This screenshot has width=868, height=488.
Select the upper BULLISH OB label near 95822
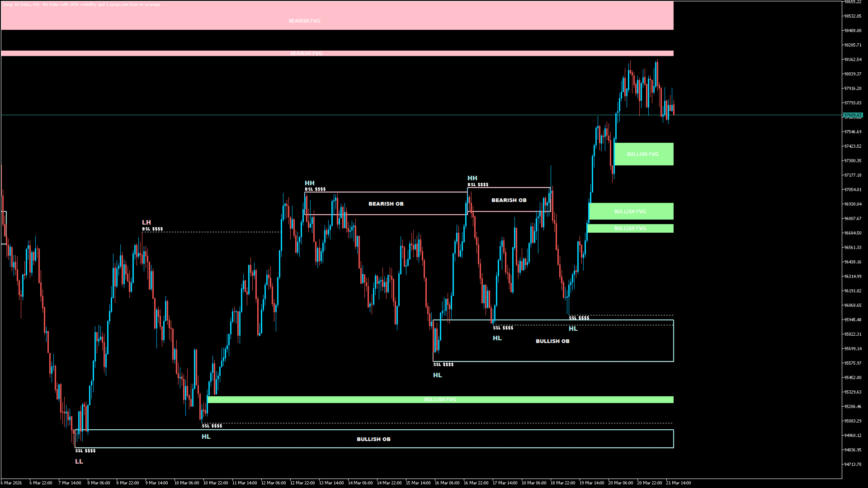coord(552,341)
